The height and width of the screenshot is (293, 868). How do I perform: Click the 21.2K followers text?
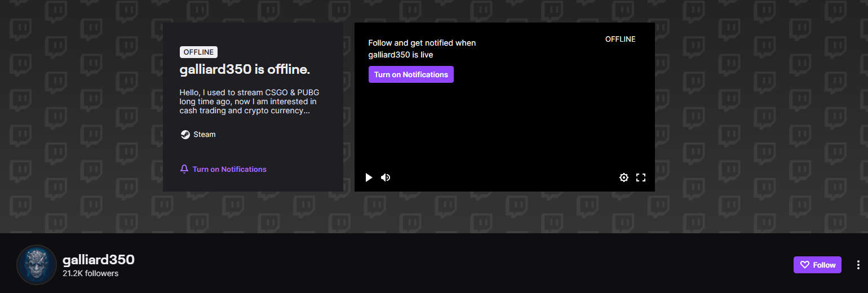tap(91, 274)
